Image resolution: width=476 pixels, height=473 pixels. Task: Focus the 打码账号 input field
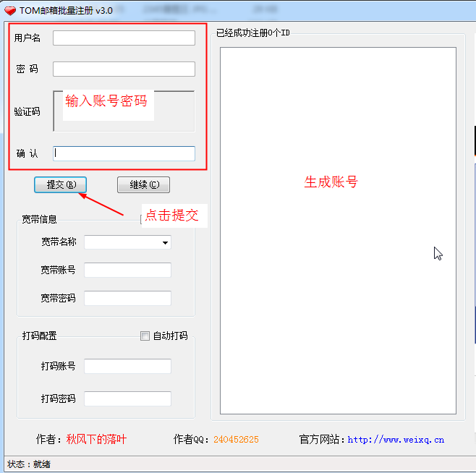click(x=127, y=367)
